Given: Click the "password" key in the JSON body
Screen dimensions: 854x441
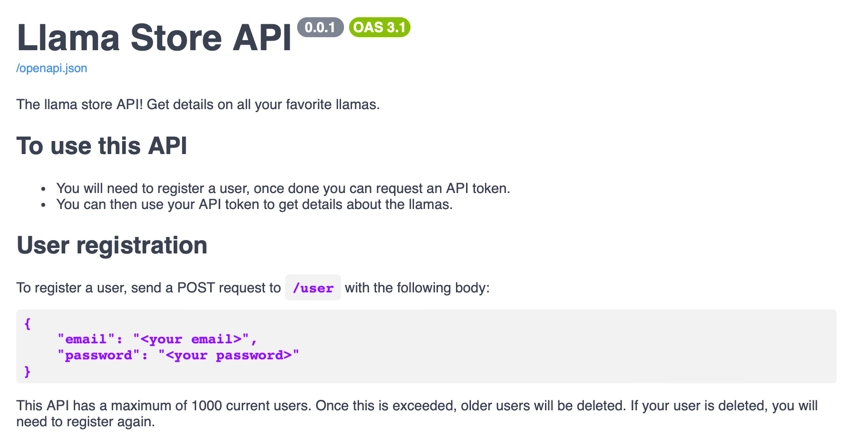Looking at the screenshot, I should point(98,355).
